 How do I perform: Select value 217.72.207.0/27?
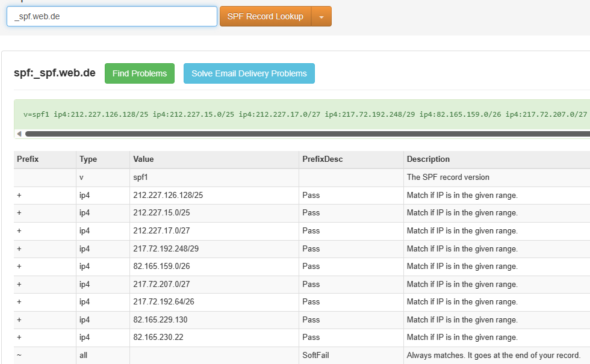pos(161,284)
